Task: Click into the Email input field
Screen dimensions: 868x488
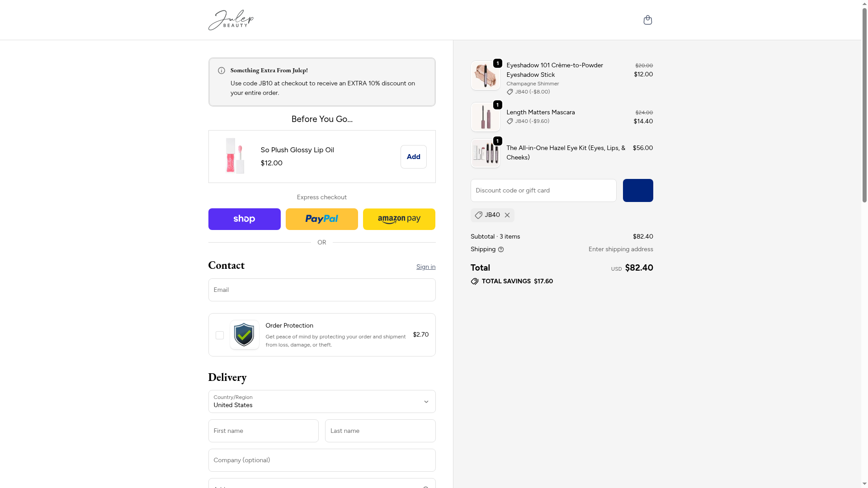Action: click(x=321, y=290)
